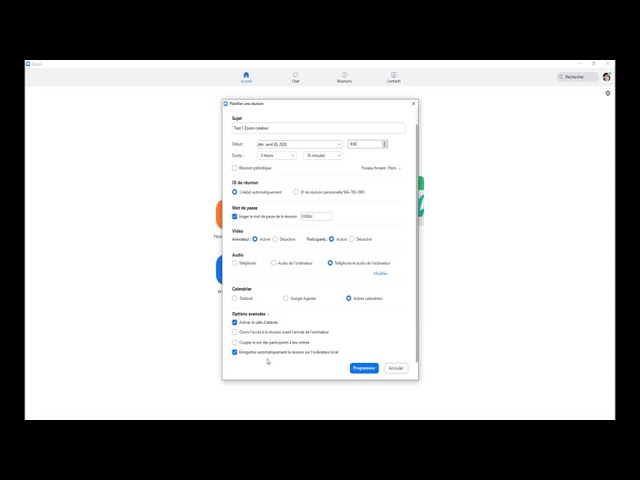
Task: Set Animateur video to Activé
Action: point(255,239)
